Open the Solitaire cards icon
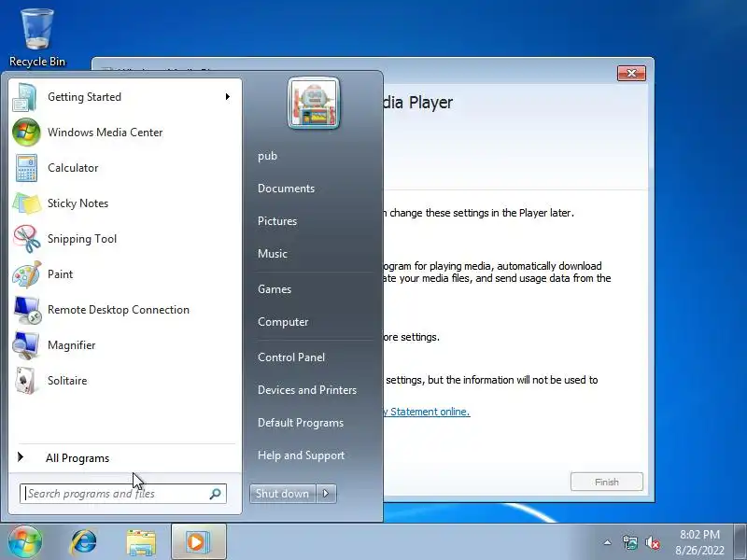The height and width of the screenshot is (560, 747). [x=26, y=381]
